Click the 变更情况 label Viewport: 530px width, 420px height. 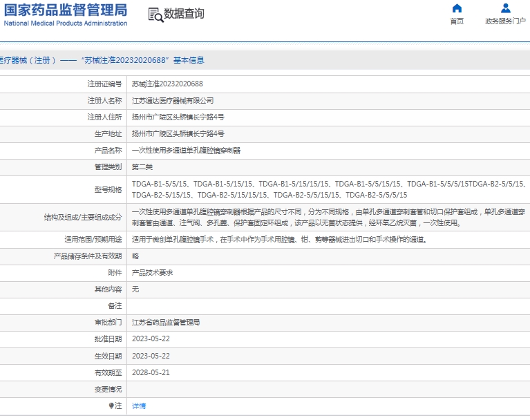point(108,389)
